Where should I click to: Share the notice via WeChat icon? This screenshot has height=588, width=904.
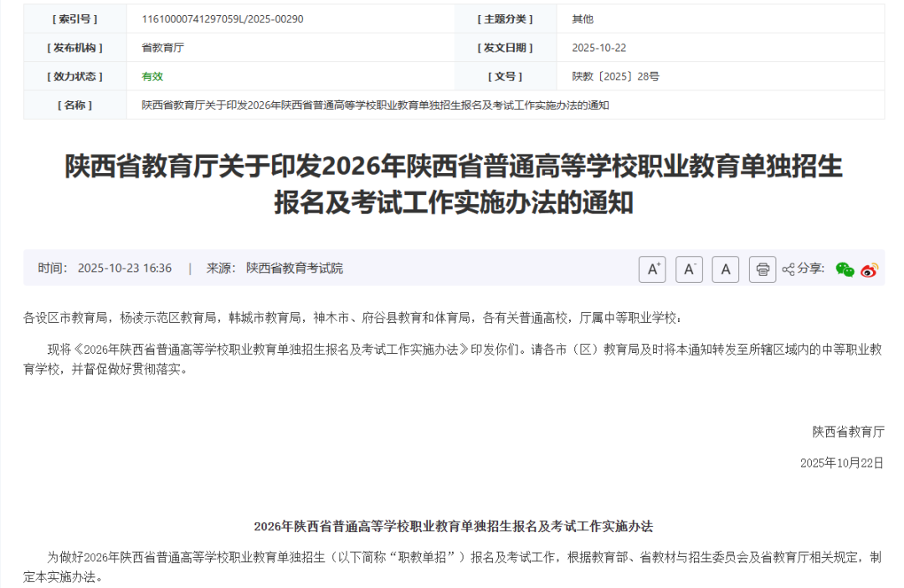[x=845, y=269]
